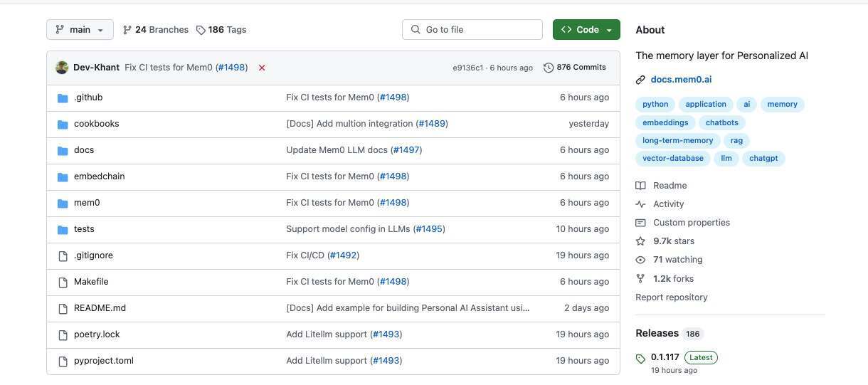Click the tests folder icon

(62, 229)
